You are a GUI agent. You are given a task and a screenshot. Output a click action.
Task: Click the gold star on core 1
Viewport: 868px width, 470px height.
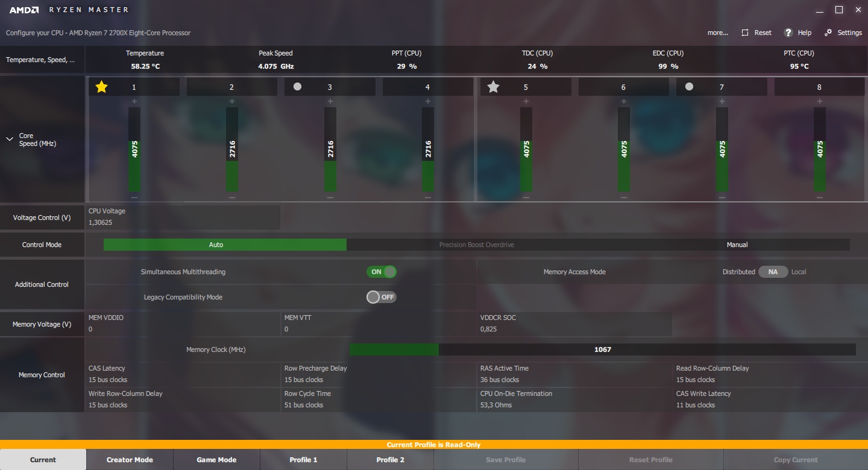coord(101,87)
